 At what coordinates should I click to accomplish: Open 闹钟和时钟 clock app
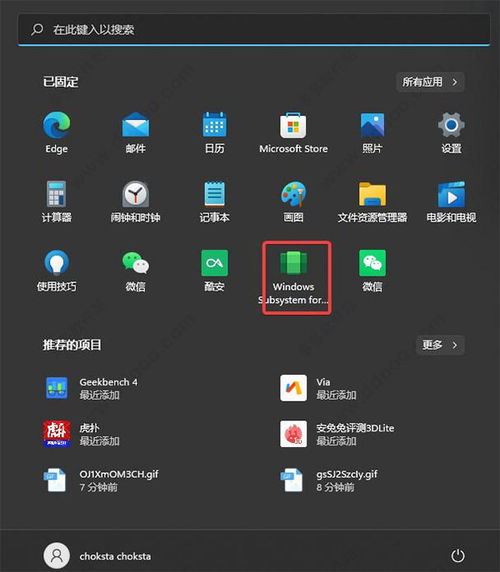(135, 202)
